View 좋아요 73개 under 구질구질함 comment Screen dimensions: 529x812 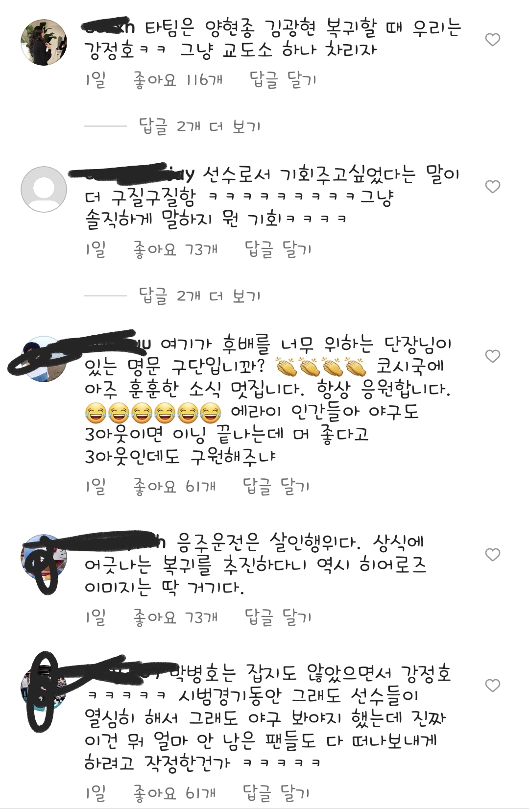175,249
